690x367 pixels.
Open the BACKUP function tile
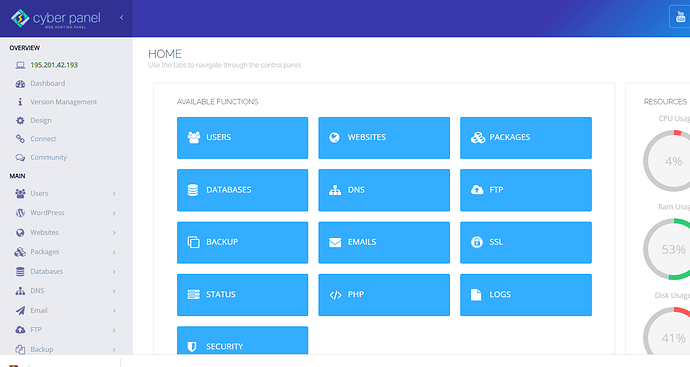tap(242, 242)
